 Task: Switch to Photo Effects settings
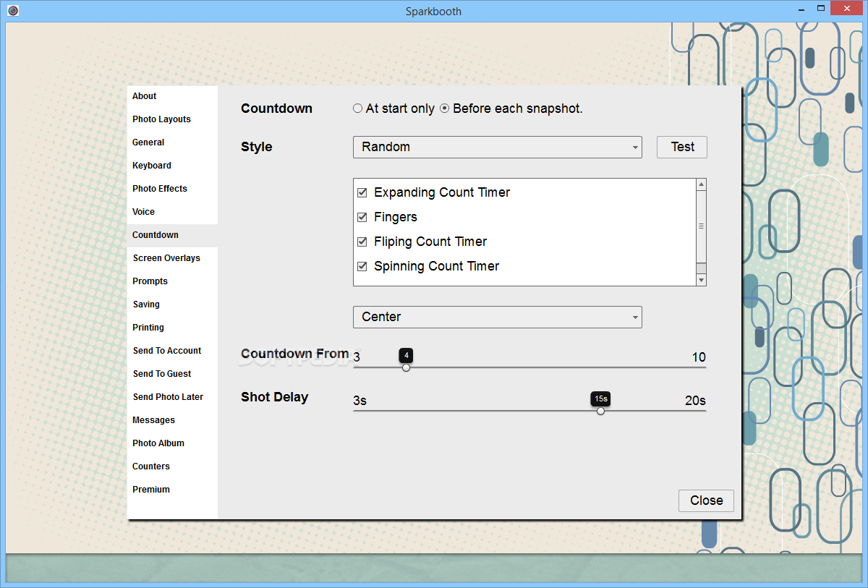(x=172, y=189)
